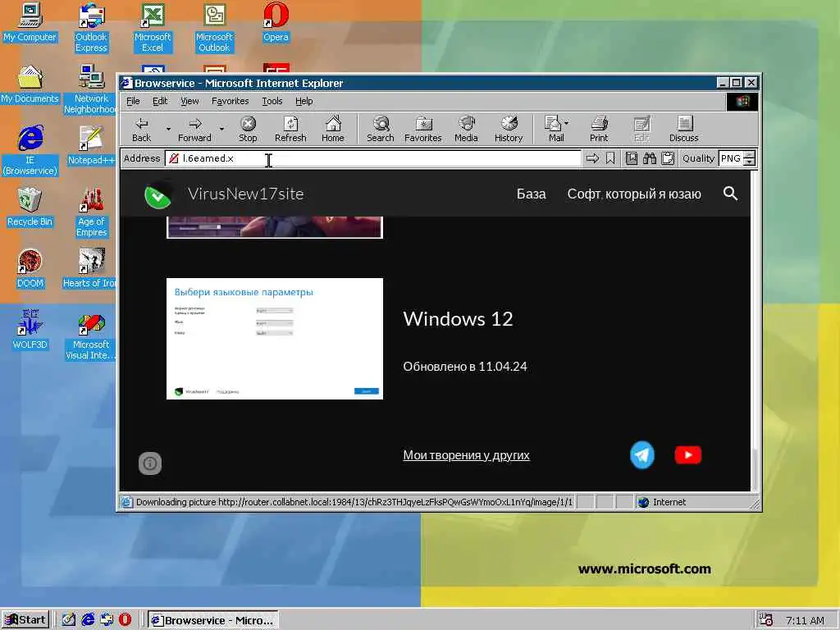Image resolution: width=840 pixels, height=630 pixels.
Task: Click the Обновлено в 11.04.24 text
Action: [x=465, y=367]
